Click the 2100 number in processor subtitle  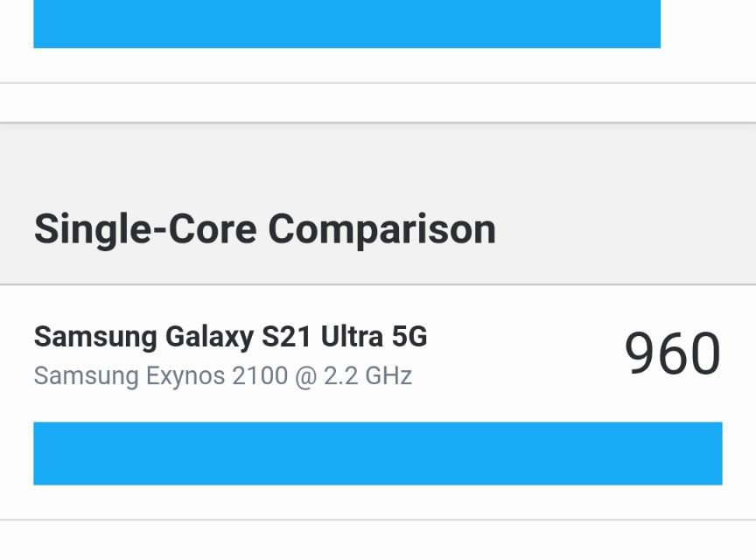coord(259,376)
